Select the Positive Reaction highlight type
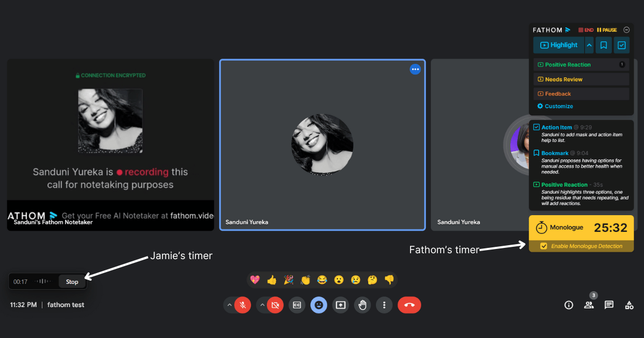This screenshot has height=338, width=644. [568, 64]
